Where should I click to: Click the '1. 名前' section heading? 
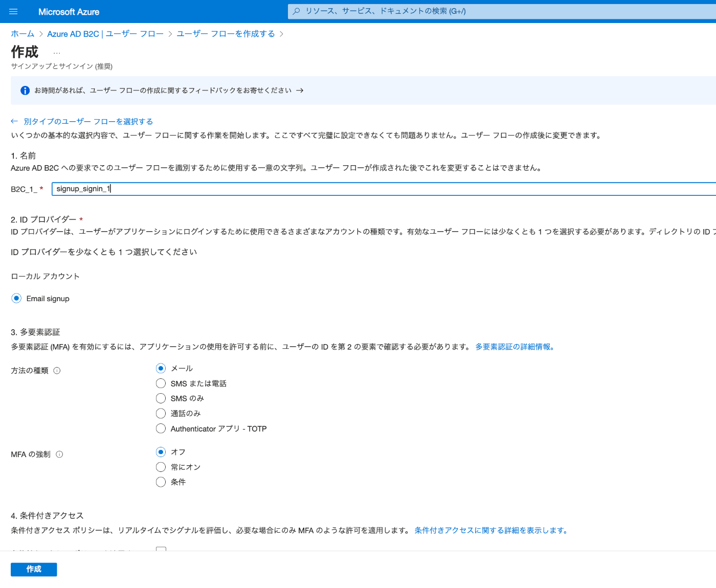coord(23,156)
